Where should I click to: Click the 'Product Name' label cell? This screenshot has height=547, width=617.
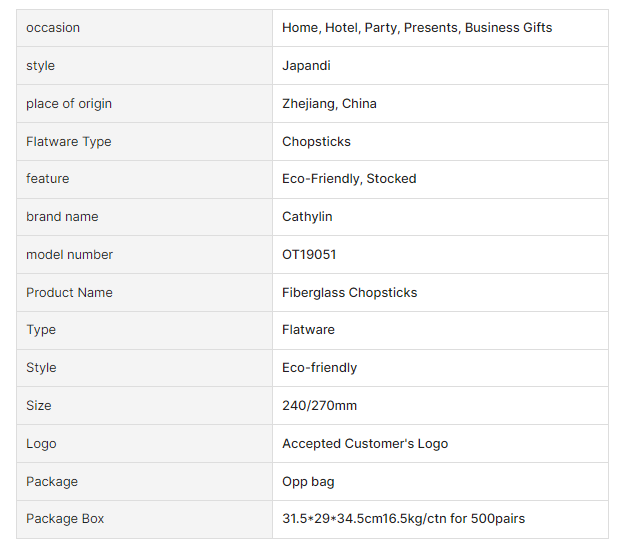(69, 293)
